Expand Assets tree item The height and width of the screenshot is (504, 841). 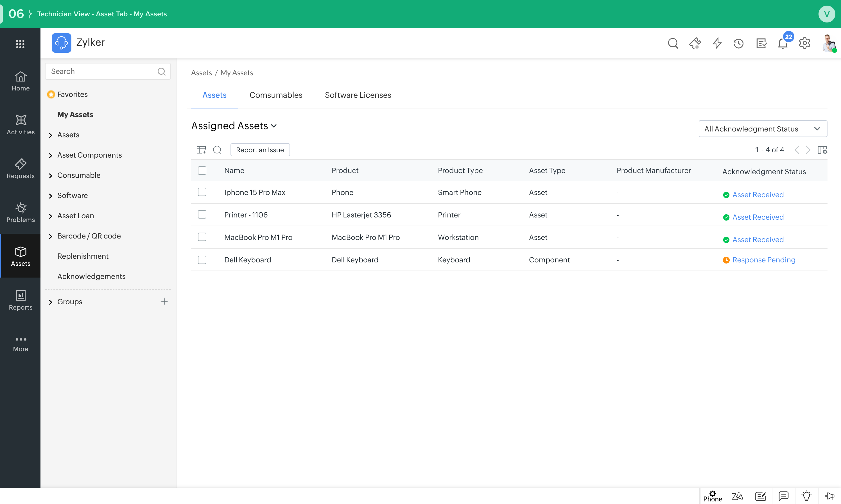[x=51, y=135]
